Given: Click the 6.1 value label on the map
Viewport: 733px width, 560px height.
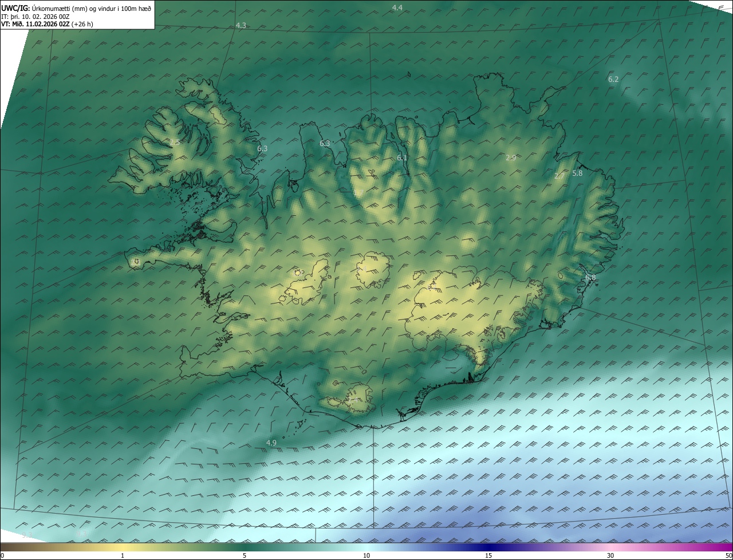Looking at the screenshot, I should tap(402, 158).
